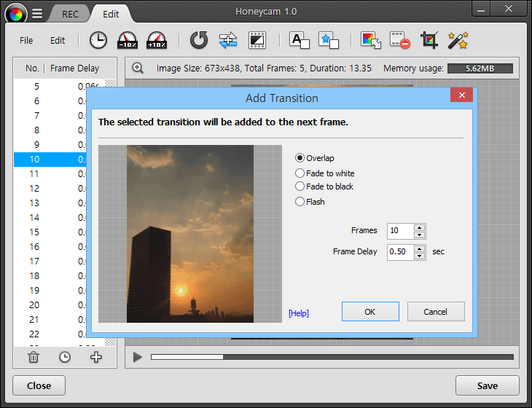The image size is (532, 408).
Task: Click the crop tool icon
Action: [x=429, y=40]
